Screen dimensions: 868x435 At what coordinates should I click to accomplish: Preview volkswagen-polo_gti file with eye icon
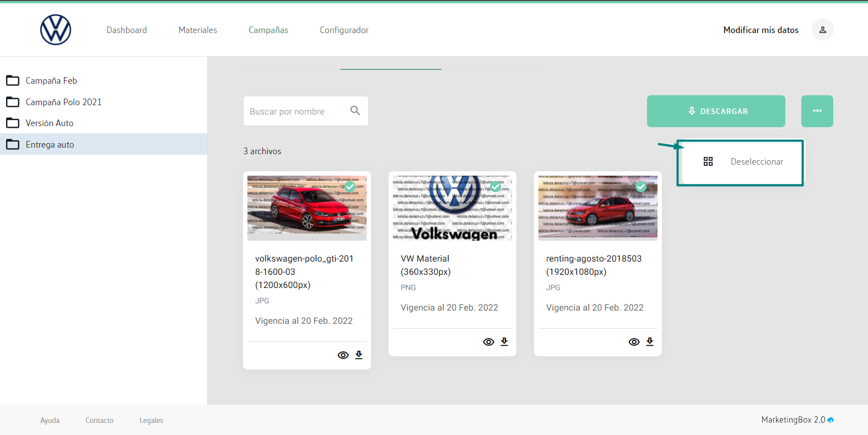343,355
